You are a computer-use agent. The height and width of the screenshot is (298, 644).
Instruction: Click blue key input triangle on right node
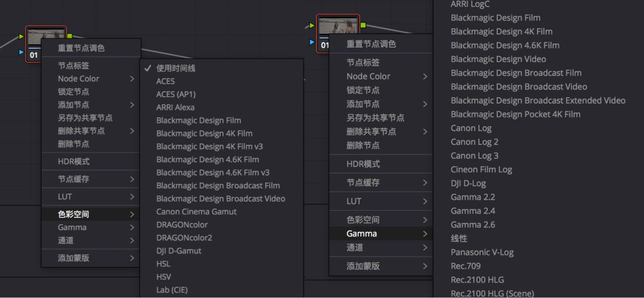pos(312,42)
